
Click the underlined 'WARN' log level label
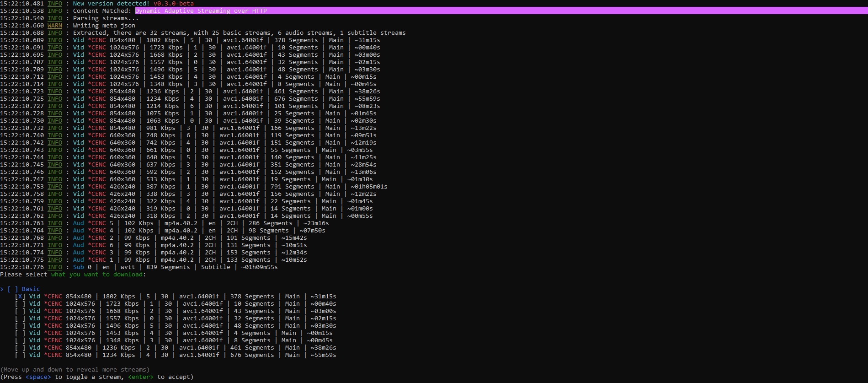(x=55, y=26)
